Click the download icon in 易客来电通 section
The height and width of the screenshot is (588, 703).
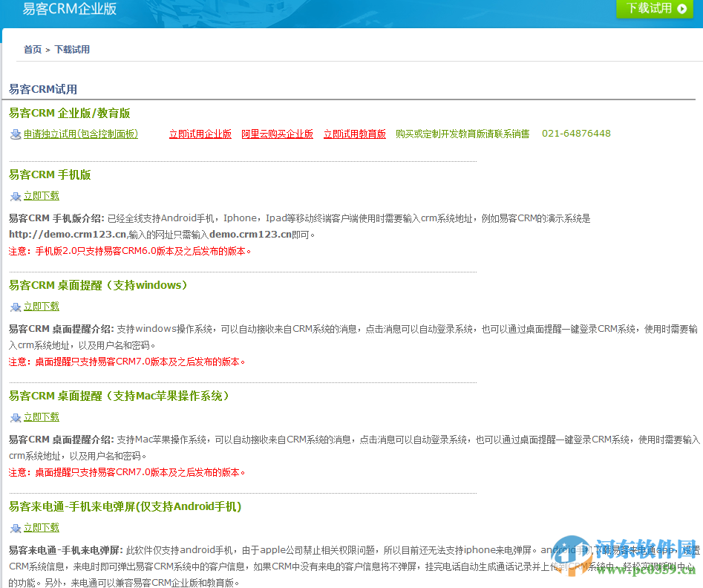[x=16, y=528]
